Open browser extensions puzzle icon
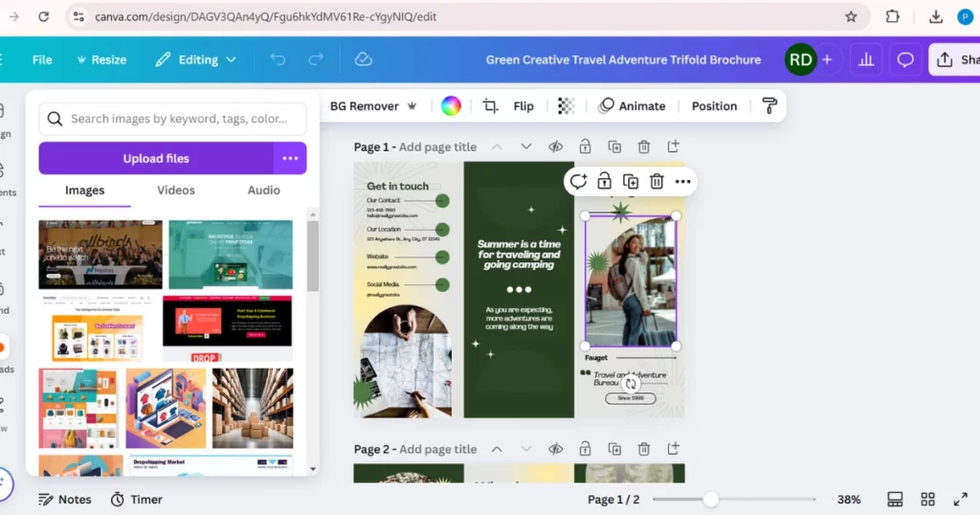The height and width of the screenshot is (515, 980). [x=893, y=17]
